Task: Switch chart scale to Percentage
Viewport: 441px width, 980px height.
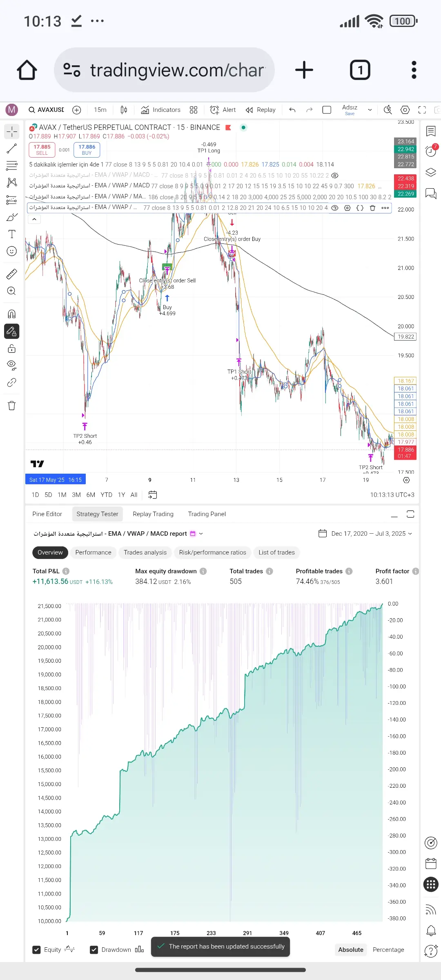Action: 388,950
